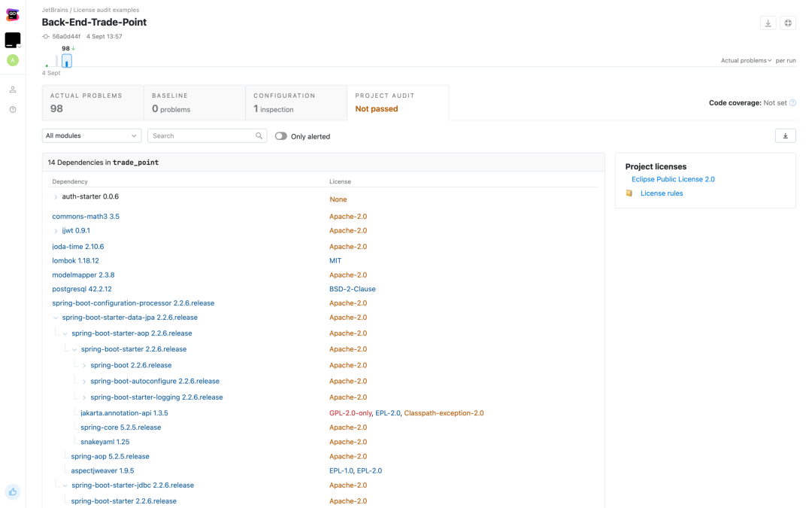
Task: Click the Classpath-exception-2.0 license link
Action: [444, 413]
